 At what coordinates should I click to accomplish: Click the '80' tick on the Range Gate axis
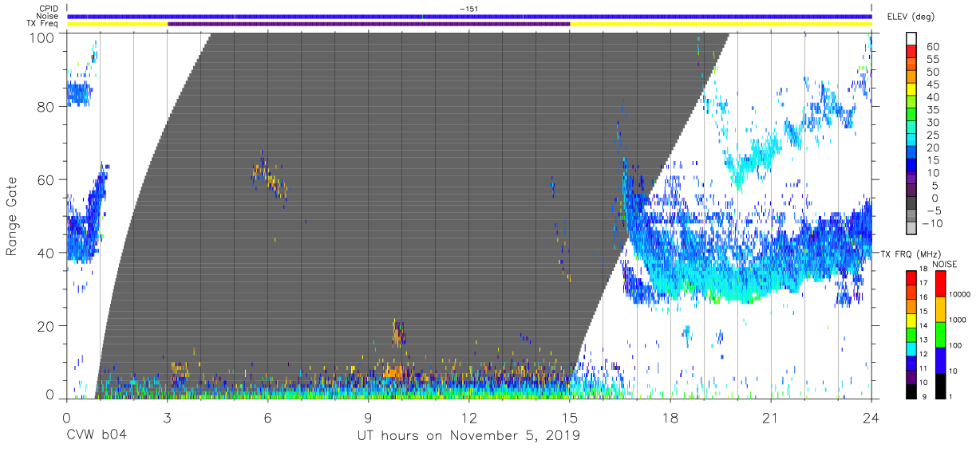(x=47, y=107)
